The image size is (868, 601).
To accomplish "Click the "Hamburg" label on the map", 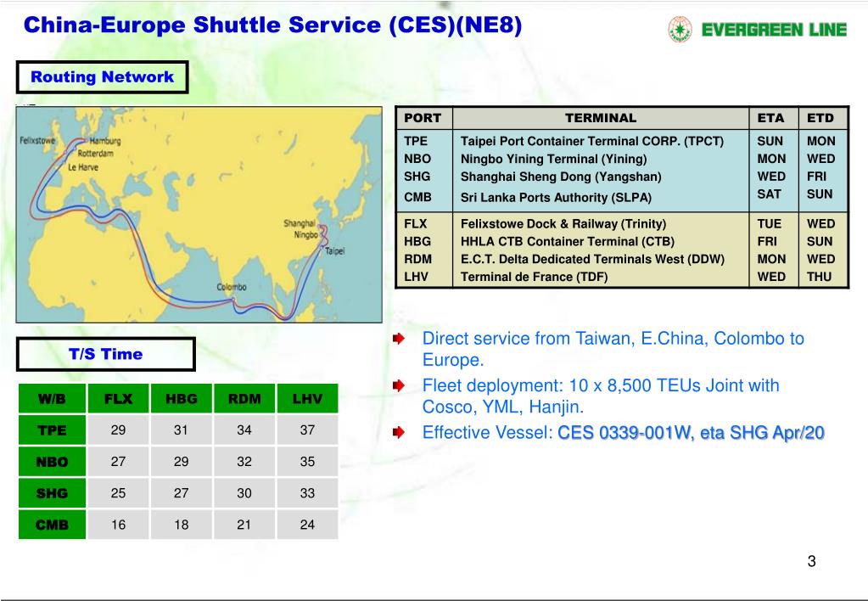I will coord(104,141).
